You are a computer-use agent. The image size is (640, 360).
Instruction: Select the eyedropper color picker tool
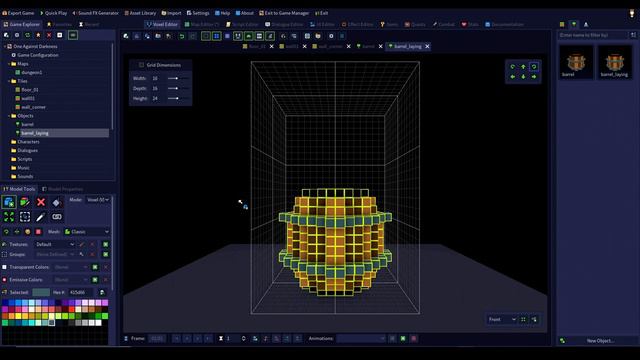(x=41, y=217)
